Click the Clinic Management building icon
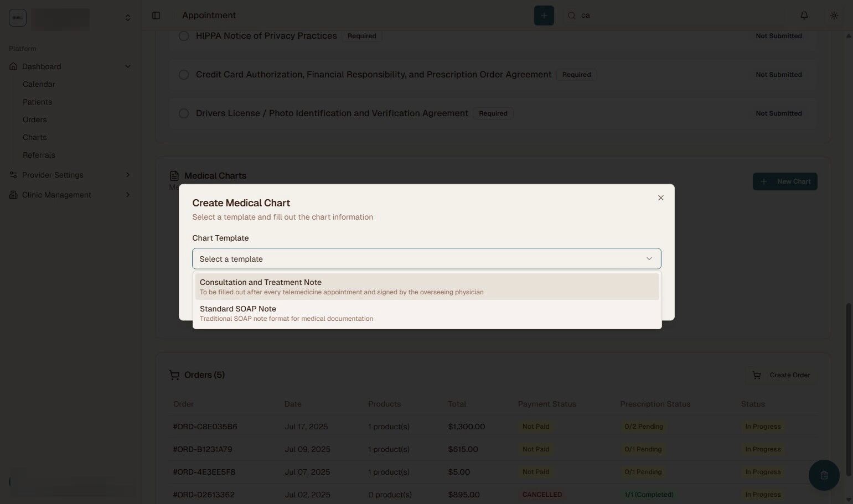This screenshot has width=853, height=504. 13,195
